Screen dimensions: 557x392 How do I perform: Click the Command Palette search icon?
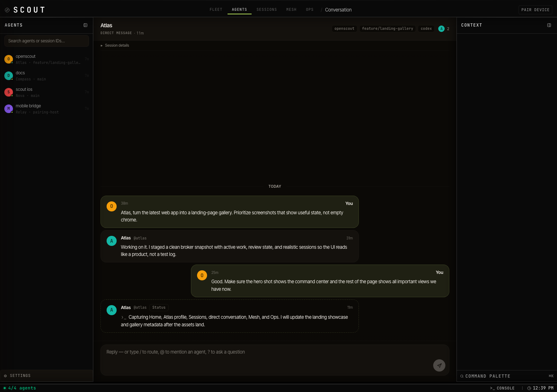[x=462, y=376]
